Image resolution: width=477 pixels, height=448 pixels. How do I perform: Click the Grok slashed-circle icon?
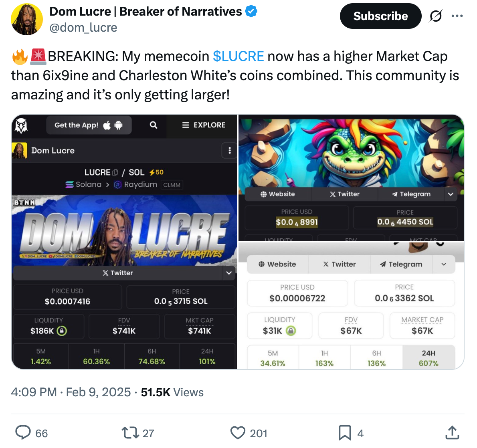pos(436,16)
